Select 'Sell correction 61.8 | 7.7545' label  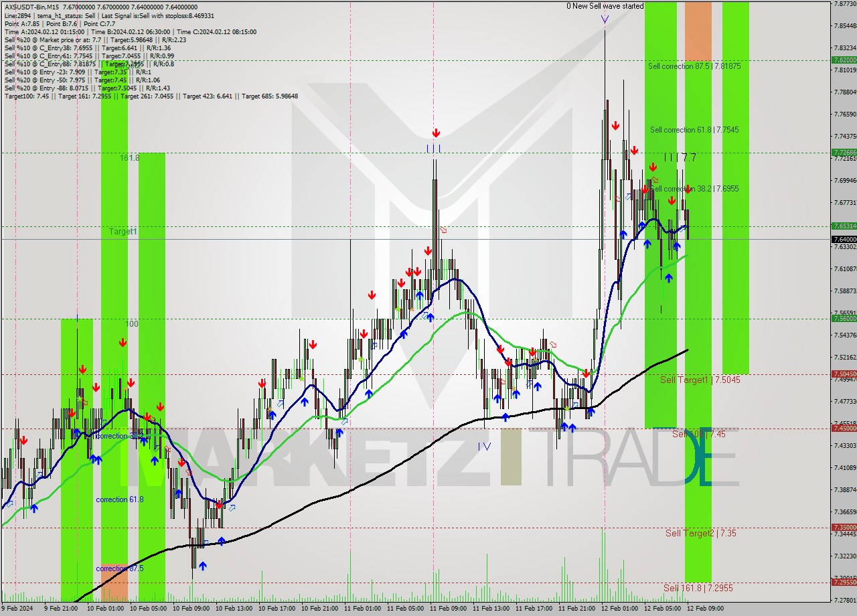coord(694,130)
